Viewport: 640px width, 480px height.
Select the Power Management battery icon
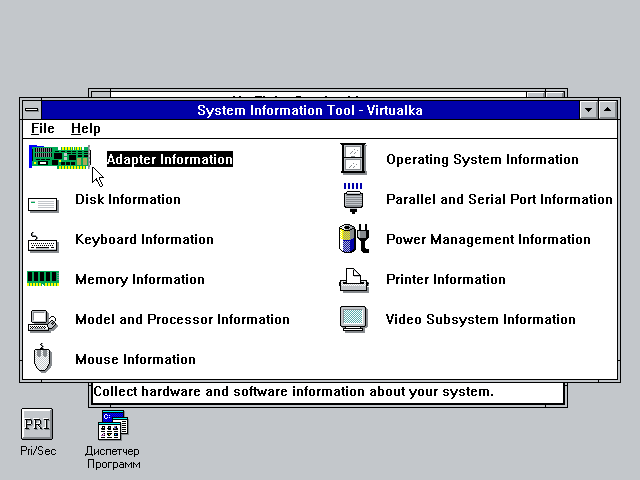353,240
